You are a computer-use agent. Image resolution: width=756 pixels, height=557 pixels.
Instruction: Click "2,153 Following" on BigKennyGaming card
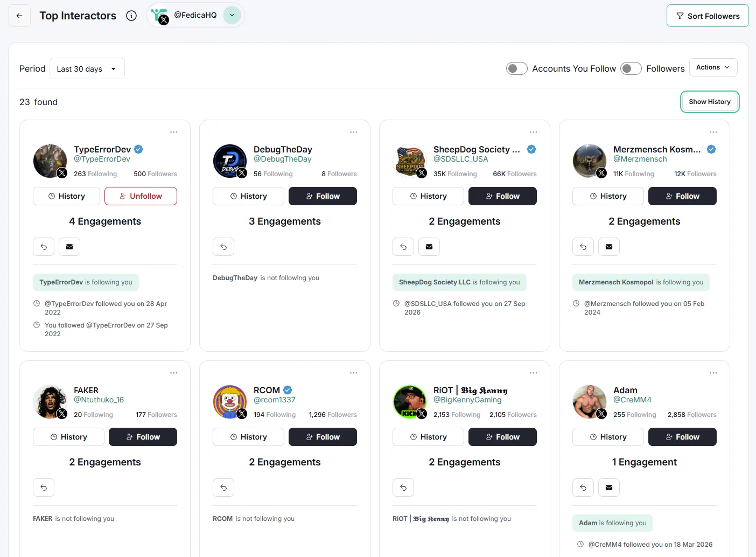point(457,415)
